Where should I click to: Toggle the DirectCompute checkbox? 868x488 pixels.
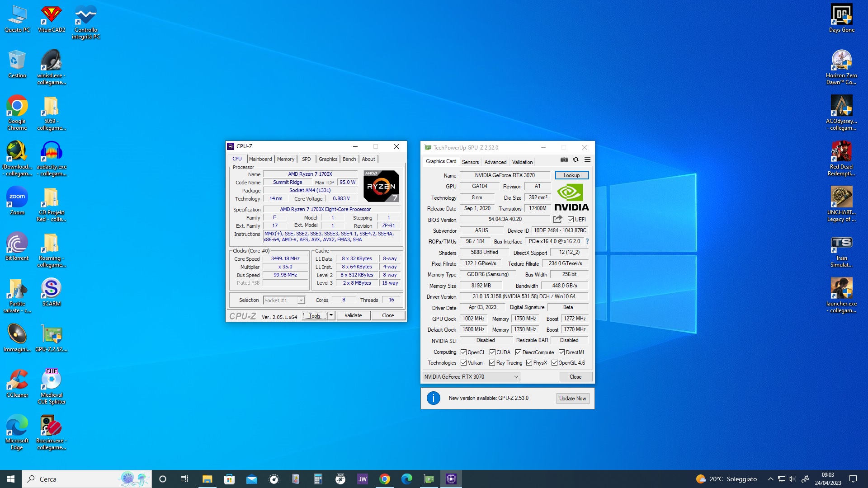pos(518,352)
